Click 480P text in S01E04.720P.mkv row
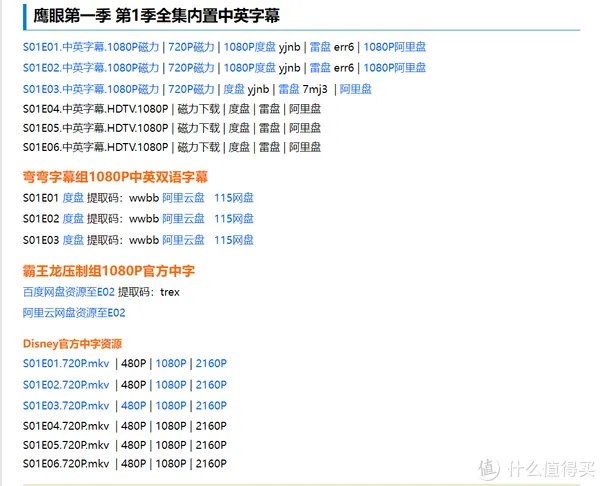This screenshot has width=600, height=486. 134,426
